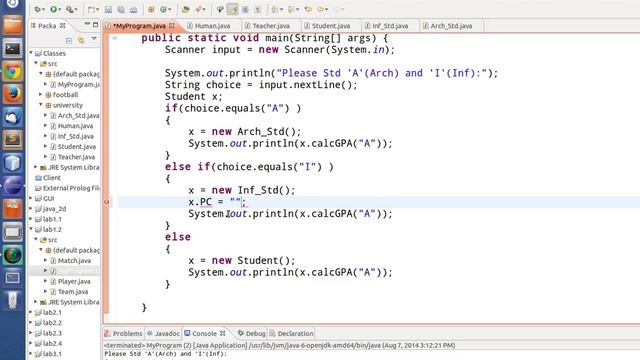Open the Files manager from the launcher
The width and height of the screenshot is (640, 360).
point(13,25)
